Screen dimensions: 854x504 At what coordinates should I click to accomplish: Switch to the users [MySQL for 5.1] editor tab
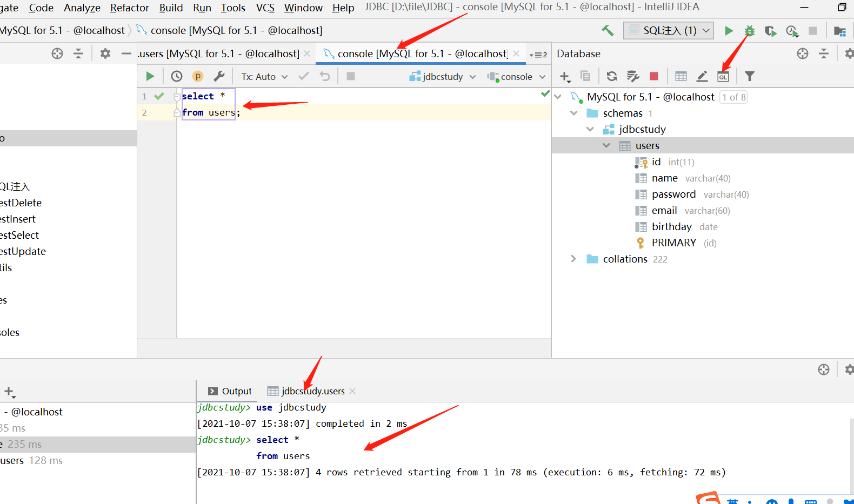(x=219, y=53)
